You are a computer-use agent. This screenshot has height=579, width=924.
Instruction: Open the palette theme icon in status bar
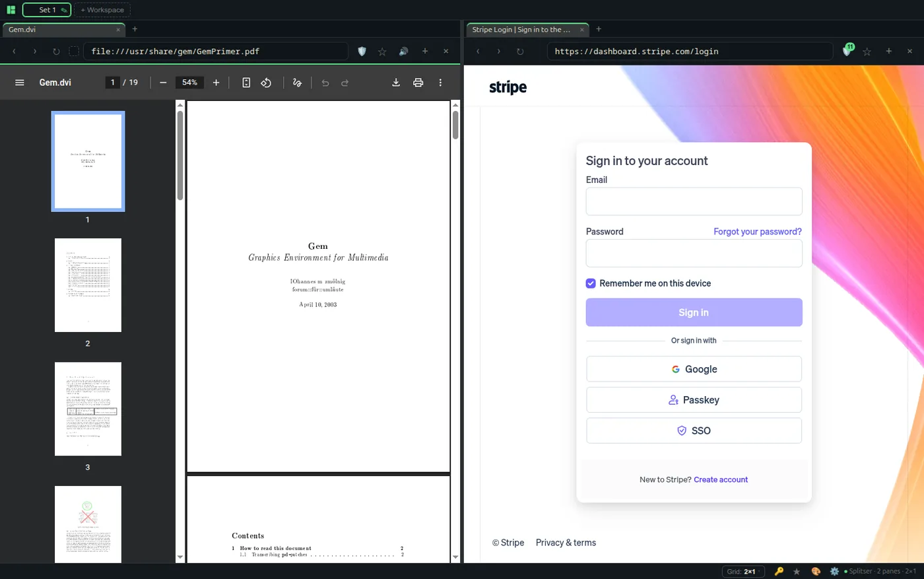(816, 571)
